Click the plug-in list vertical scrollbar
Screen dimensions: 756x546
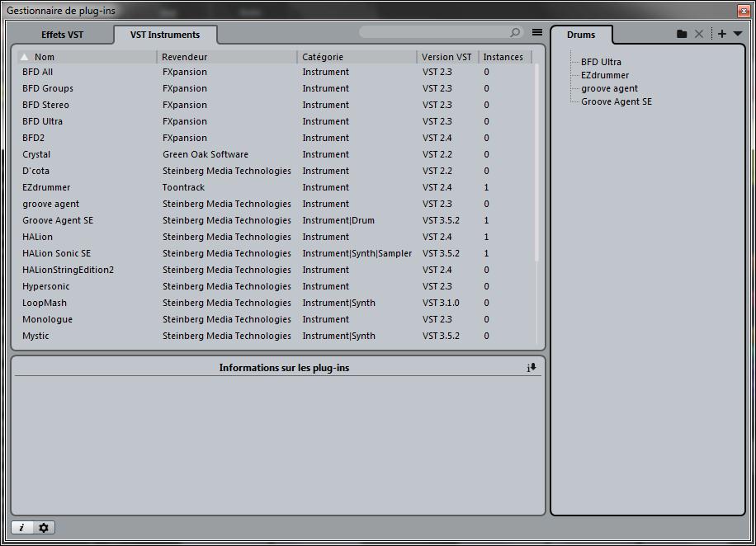(x=537, y=164)
